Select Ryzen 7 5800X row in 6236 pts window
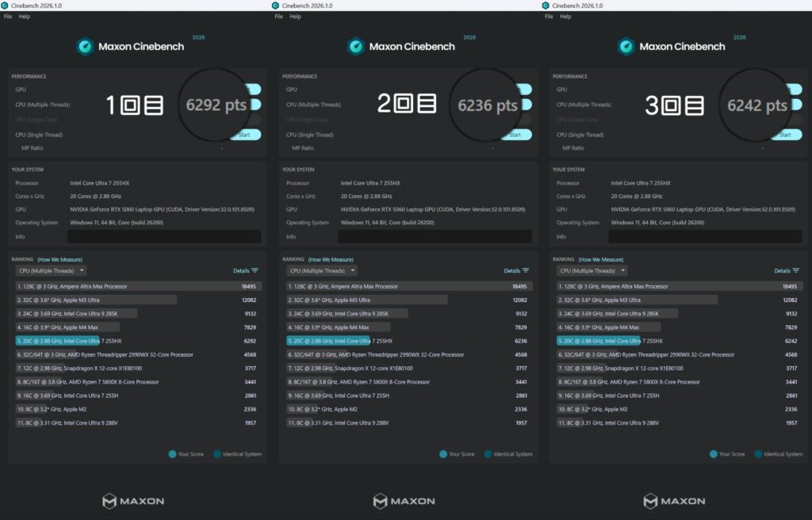Image resolution: width=812 pixels, height=520 pixels. tap(409, 382)
